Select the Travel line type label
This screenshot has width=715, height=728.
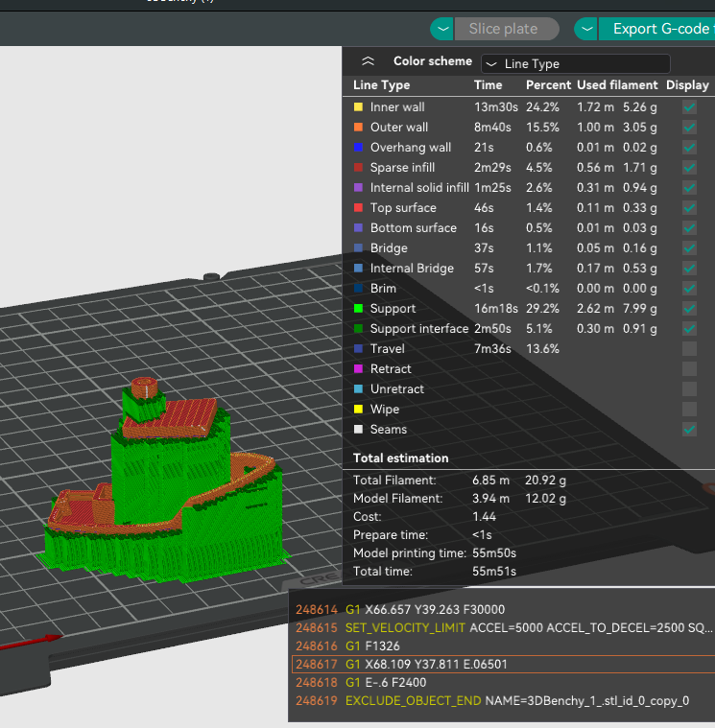[x=387, y=349]
